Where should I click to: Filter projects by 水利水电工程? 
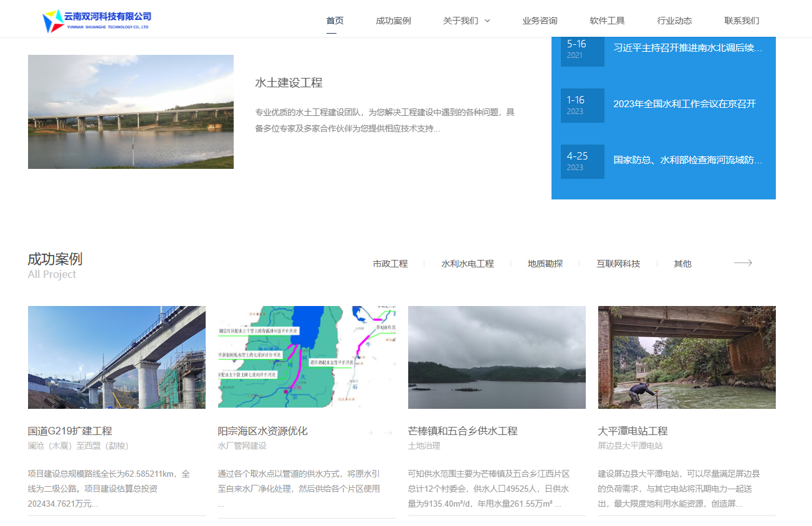[x=467, y=264]
